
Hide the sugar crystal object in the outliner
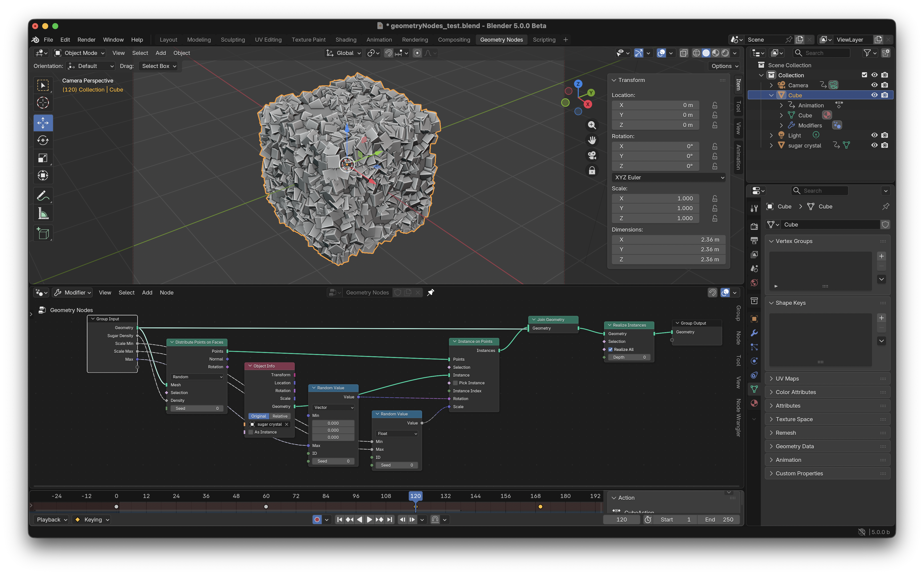(x=874, y=145)
